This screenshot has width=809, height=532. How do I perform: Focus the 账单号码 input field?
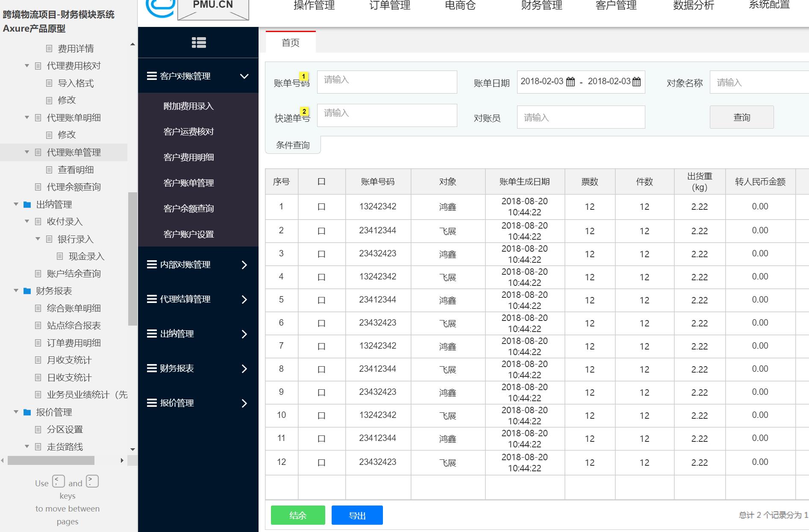click(x=387, y=82)
